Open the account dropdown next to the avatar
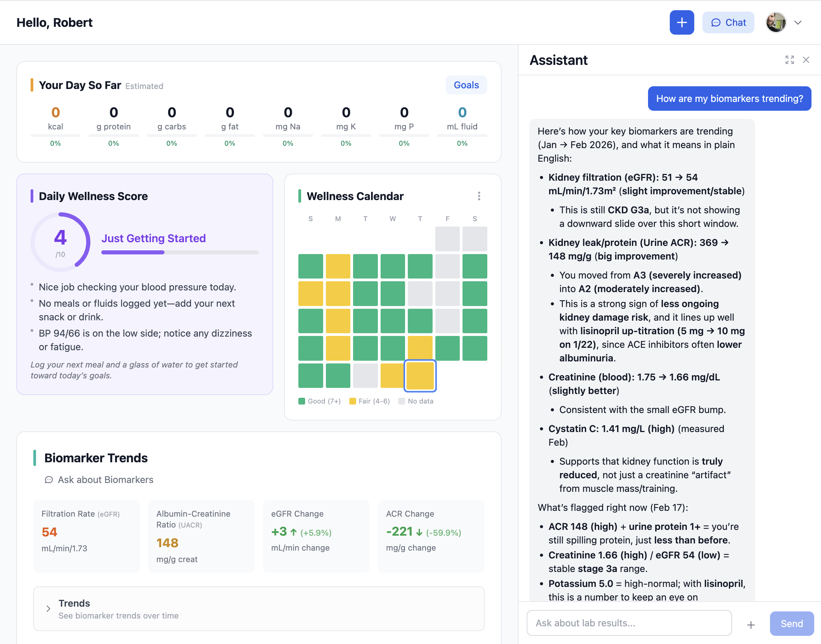Screen dimensions: 821x644 (798, 22)
